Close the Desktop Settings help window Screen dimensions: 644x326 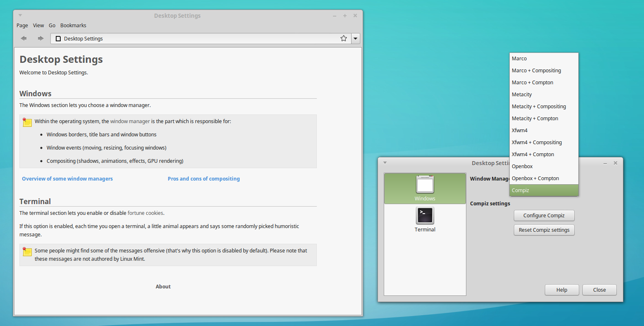point(355,16)
